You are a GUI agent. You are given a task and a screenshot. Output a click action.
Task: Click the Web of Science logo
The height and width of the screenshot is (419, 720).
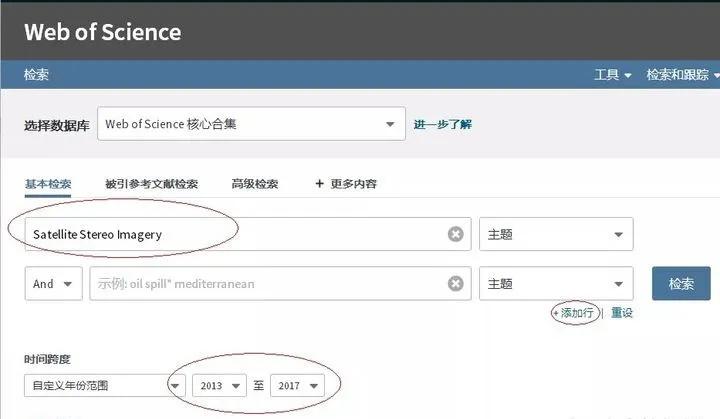point(102,32)
